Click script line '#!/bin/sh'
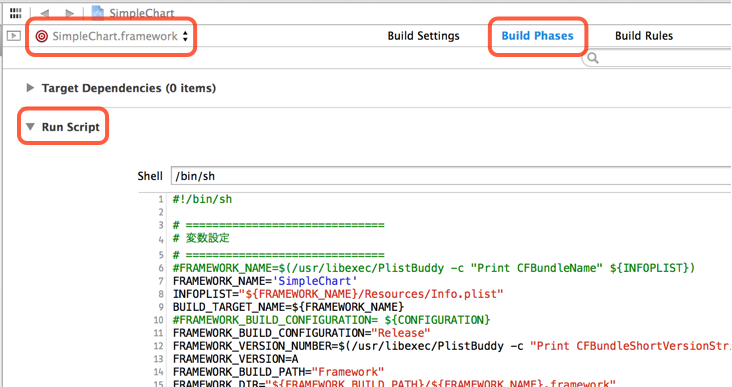Viewport: 732px width, 387px height. (202, 199)
